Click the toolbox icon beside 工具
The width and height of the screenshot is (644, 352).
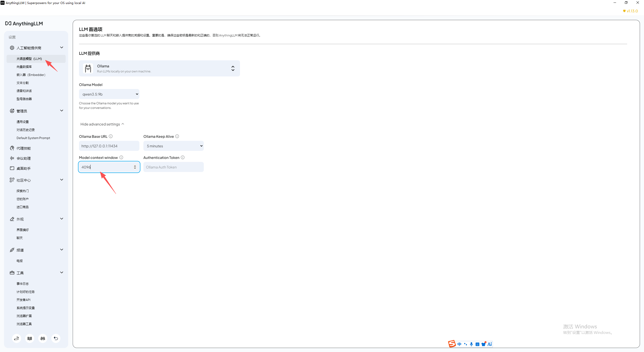[12, 273]
